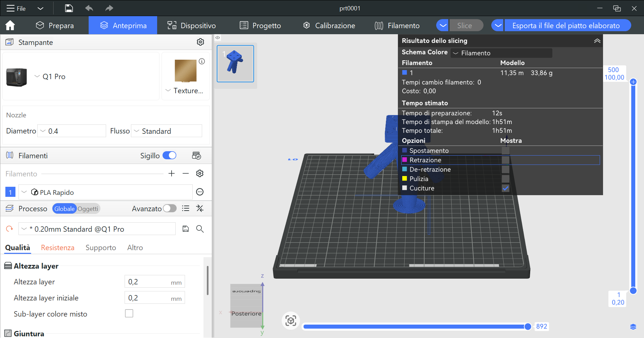
Task: Expand the File menu dropdown arrow
Action: coord(40,8)
